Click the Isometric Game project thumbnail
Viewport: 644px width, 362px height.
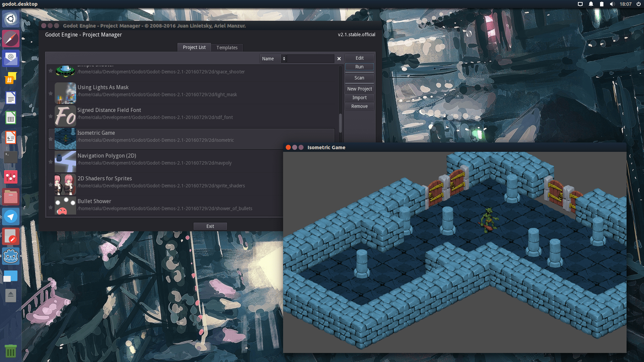[65, 139]
